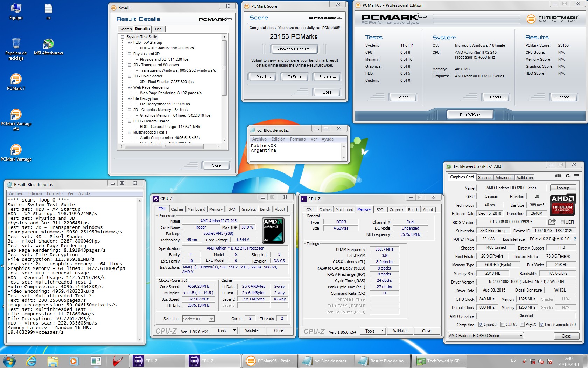This screenshot has width=588, height=368.
Task: Toggle the UEFI checkbox in GPU-Z
Action: [562, 222]
